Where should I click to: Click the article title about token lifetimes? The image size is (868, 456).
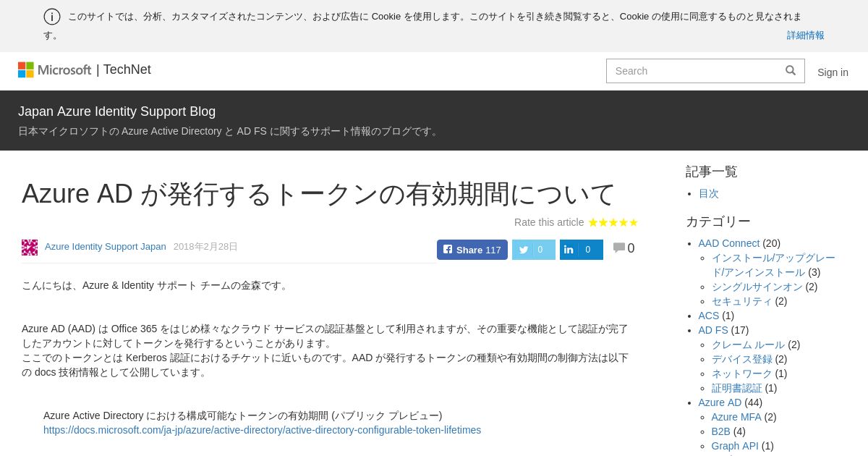pos(318,194)
